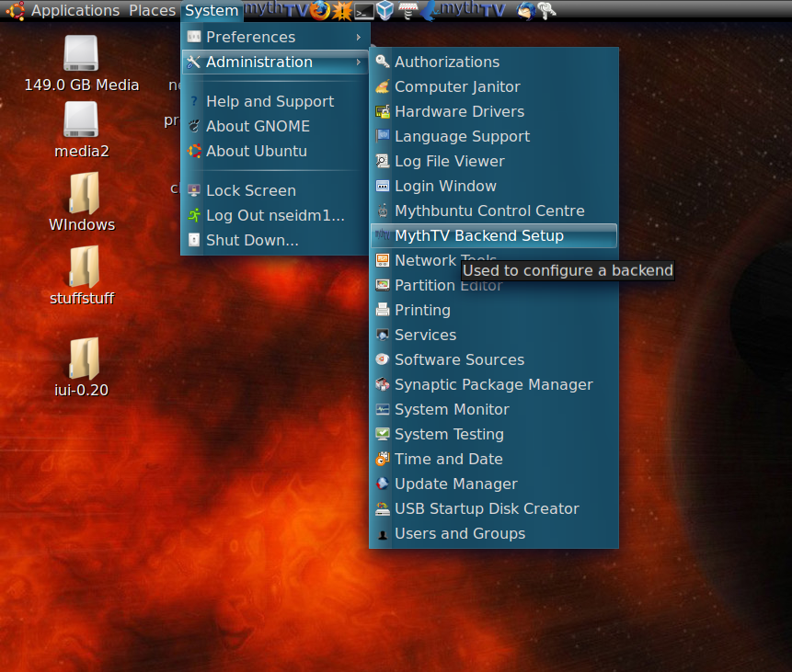Select Lock Screen from System menu

tap(275, 190)
